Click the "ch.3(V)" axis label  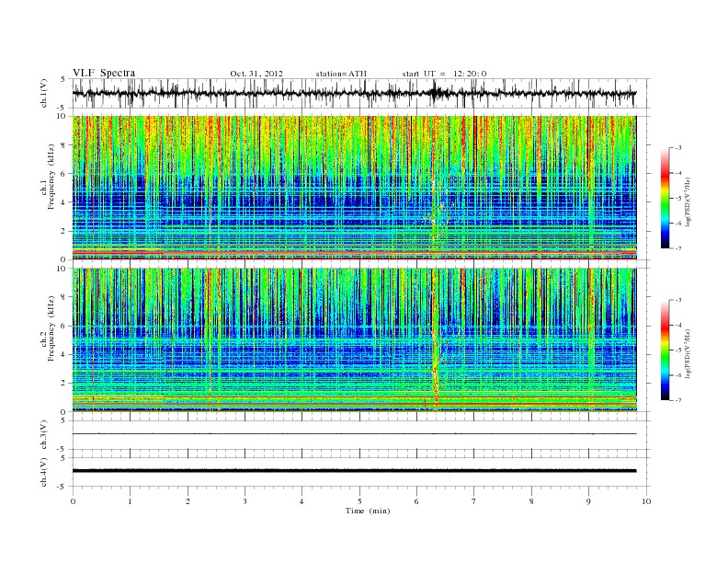click(x=43, y=435)
